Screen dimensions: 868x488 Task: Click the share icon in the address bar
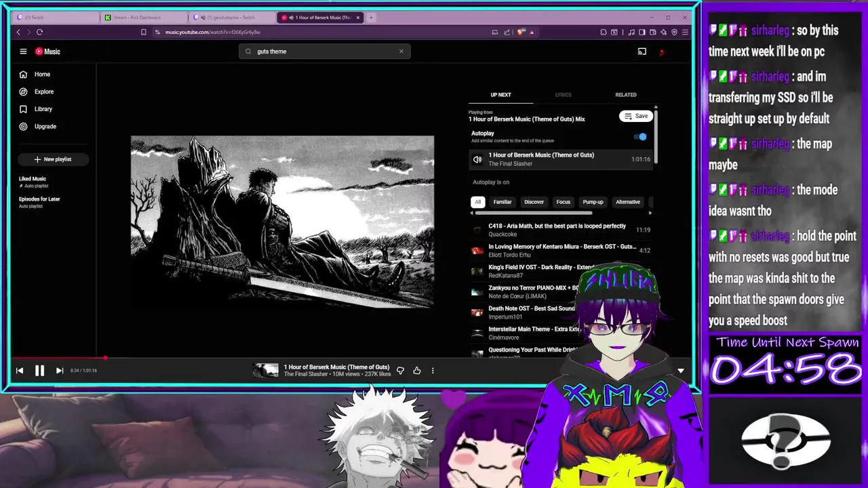coord(507,32)
